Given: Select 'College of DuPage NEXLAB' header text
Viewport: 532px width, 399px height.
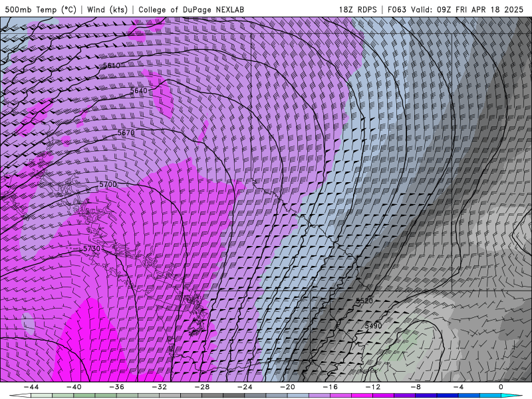Looking at the screenshot, I should [x=191, y=9].
